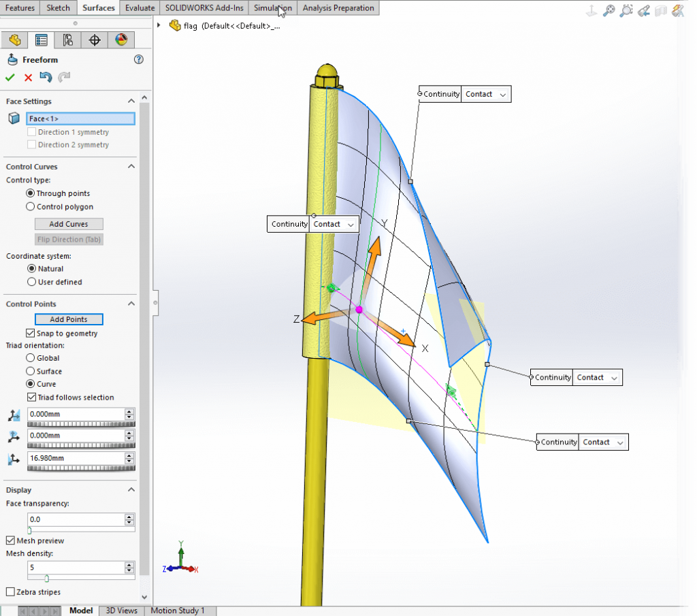Open the DisplayManager tab with the sphere icon
The image size is (697, 616).
pos(120,39)
